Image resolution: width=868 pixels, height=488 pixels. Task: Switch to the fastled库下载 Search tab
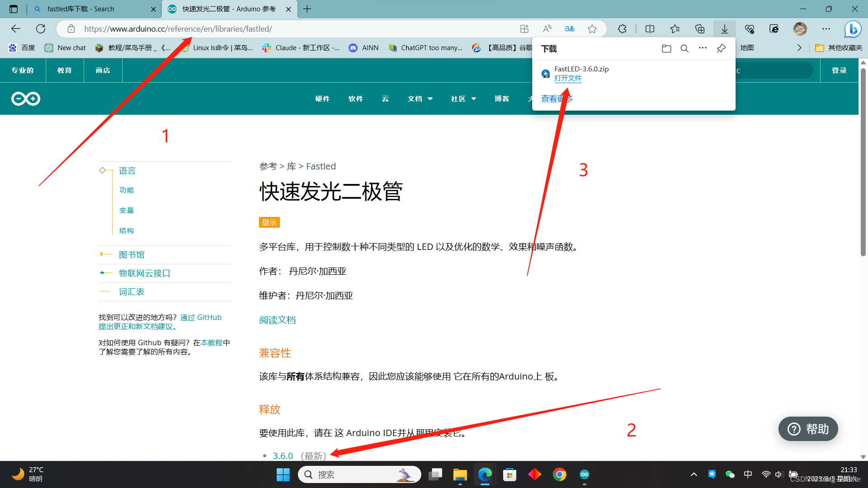(x=80, y=9)
